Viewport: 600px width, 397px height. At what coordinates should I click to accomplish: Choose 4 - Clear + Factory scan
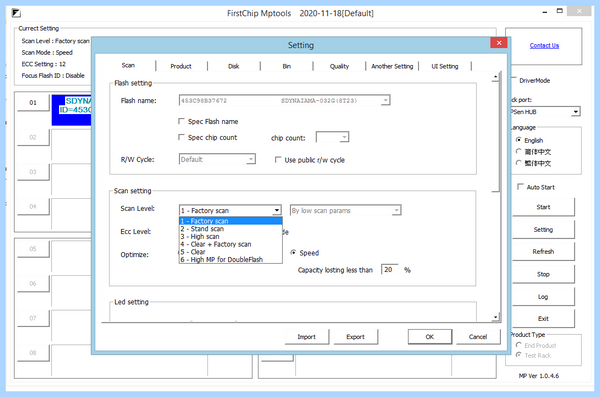231,244
